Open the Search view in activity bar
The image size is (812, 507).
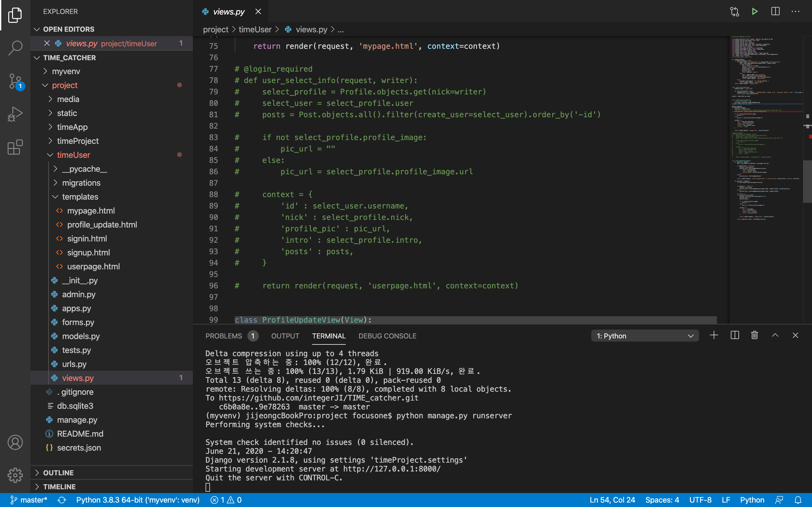15,48
